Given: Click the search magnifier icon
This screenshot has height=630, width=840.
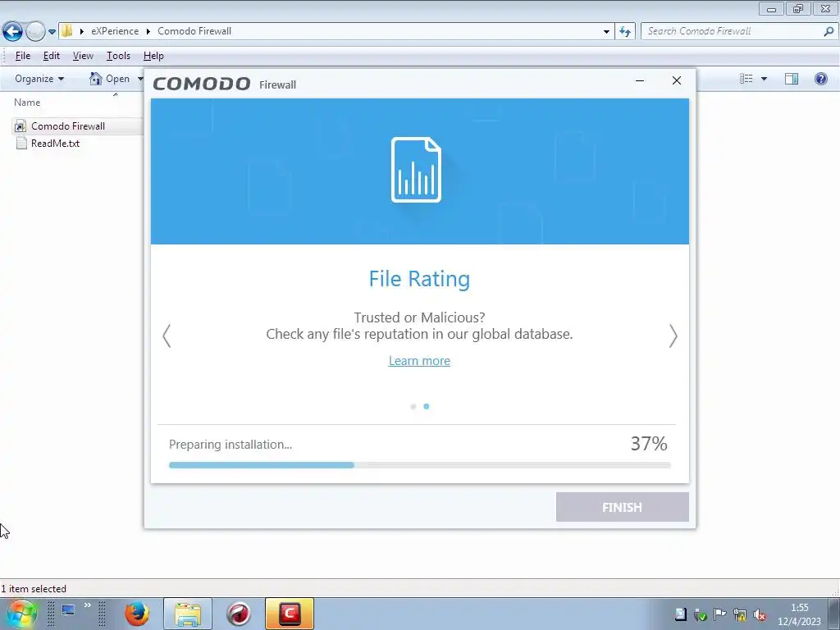Looking at the screenshot, I should coord(829,31).
